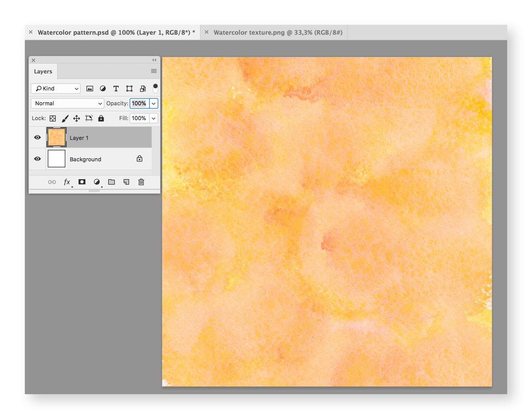The image size is (532, 419).
Task: Close the Layers panel
Action: (33, 60)
